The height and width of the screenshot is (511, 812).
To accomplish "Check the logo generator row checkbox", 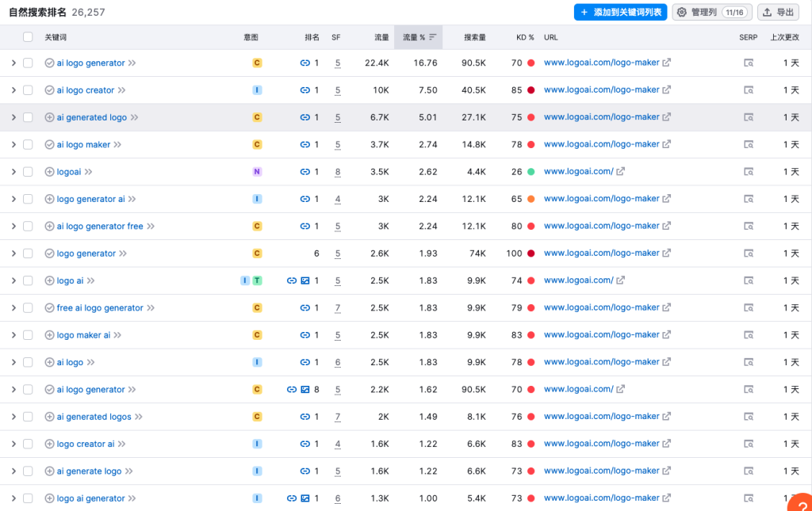I will pyautogui.click(x=28, y=254).
